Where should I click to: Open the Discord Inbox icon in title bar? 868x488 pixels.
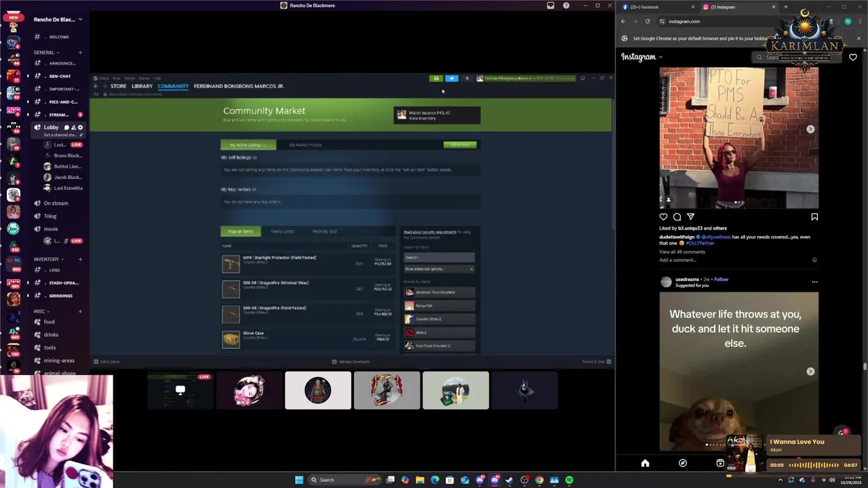pyautogui.click(x=551, y=5)
